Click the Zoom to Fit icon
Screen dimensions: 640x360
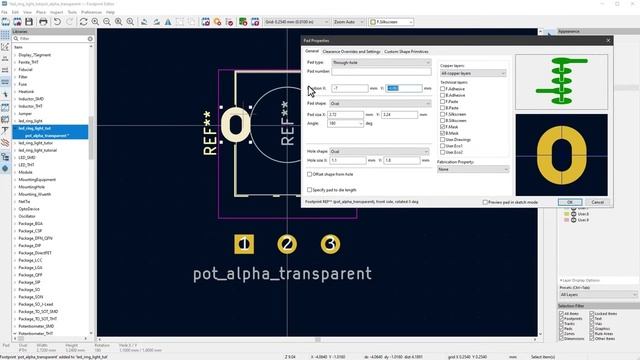coord(118,22)
